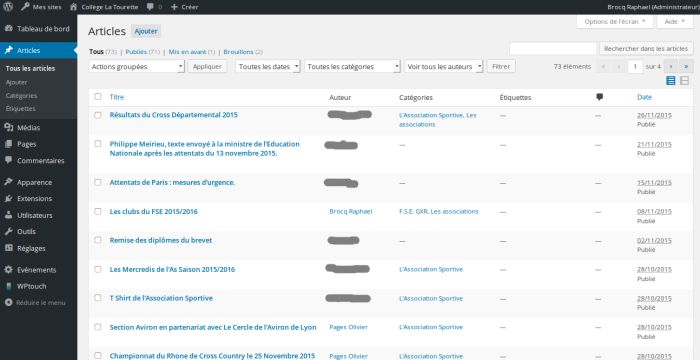Tick the select-all checkbox next to Titre

[x=98, y=97]
